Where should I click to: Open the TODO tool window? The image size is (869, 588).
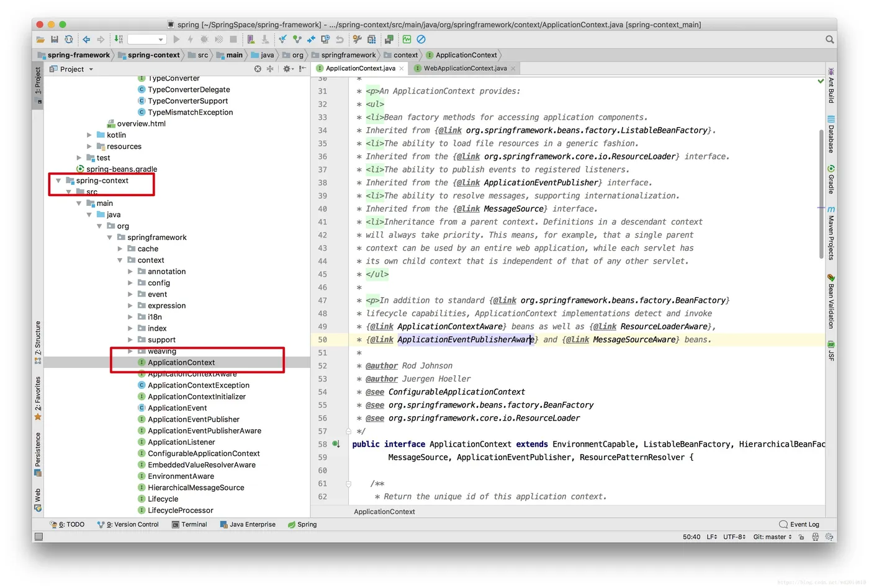point(67,524)
